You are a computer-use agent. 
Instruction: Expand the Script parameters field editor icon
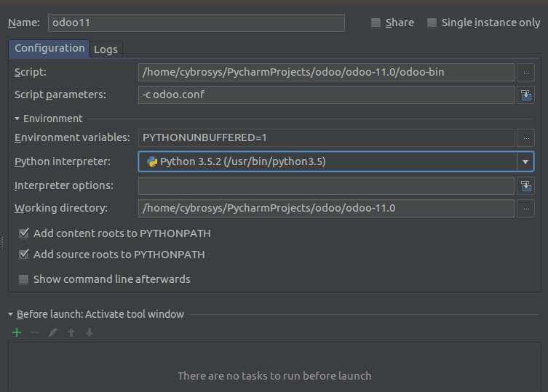(526, 95)
